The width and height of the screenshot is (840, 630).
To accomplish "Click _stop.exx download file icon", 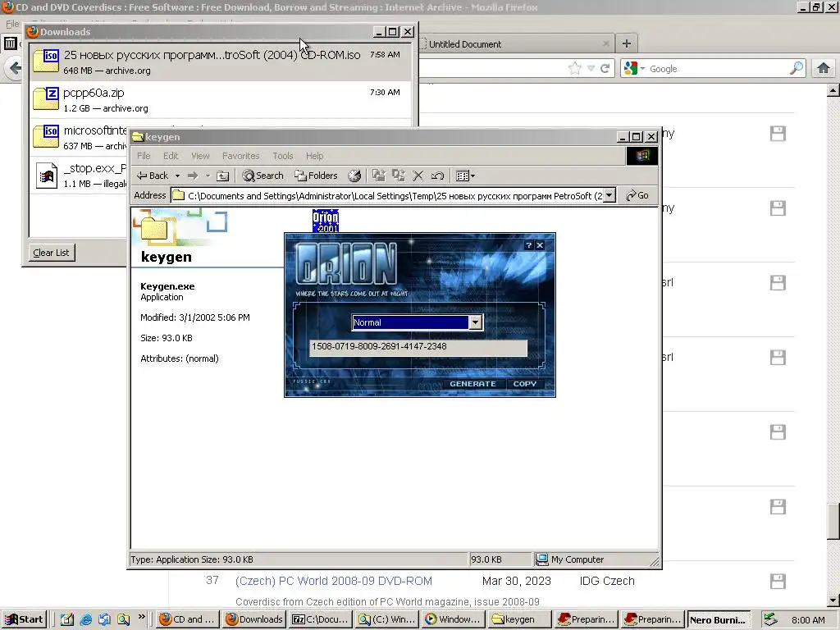I will click(x=46, y=176).
